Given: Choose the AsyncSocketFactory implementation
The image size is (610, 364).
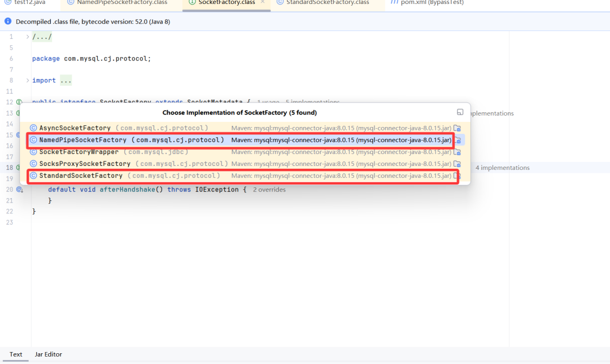Looking at the screenshot, I should [245, 128].
